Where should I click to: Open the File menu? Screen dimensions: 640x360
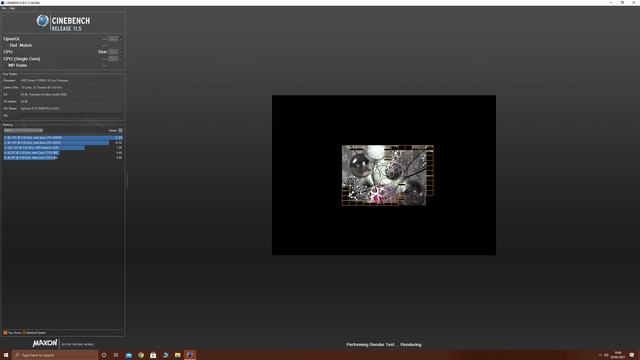(4, 8)
